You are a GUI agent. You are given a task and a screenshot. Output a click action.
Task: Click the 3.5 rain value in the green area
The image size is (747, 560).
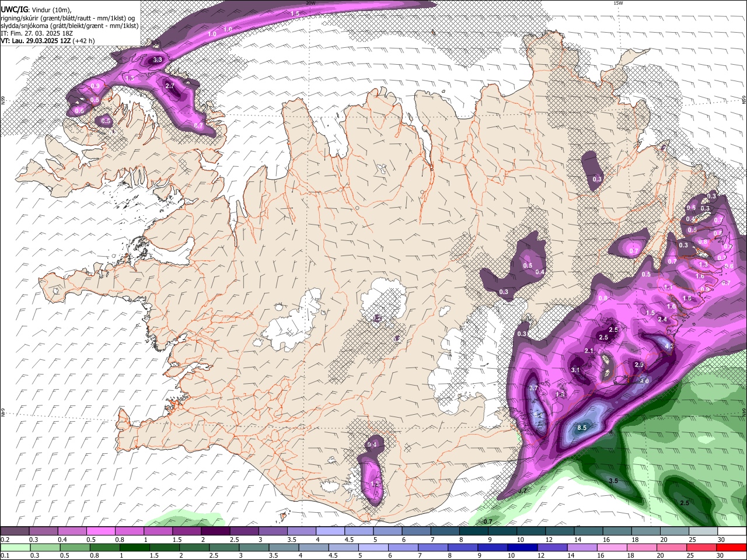click(613, 481)
